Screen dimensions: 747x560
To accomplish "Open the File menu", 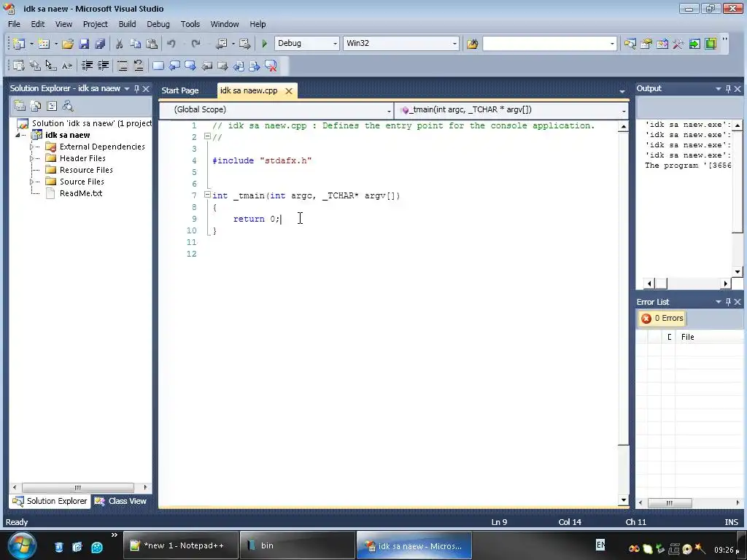I will tap(15, 24).
